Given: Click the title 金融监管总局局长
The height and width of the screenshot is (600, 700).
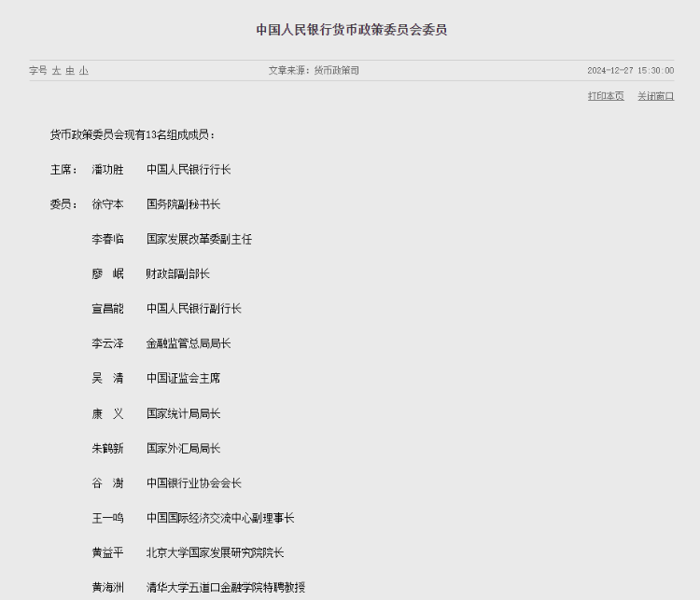Looking at the screenshot, I should [x=189, y=343].
